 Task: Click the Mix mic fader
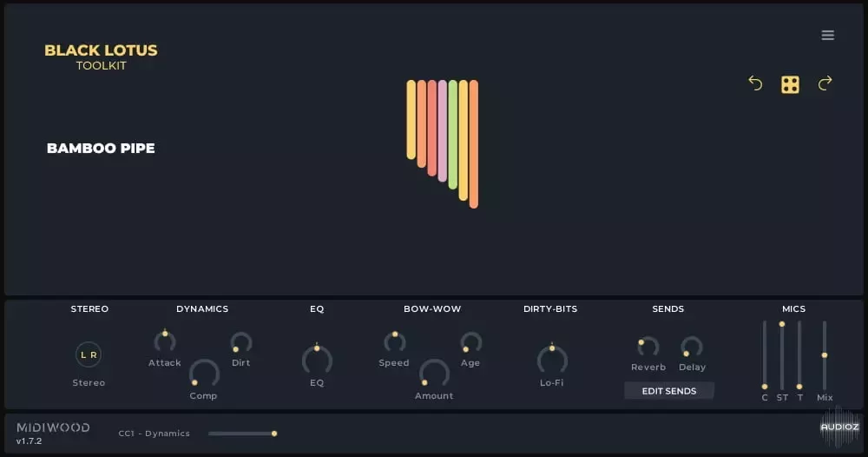825,354
